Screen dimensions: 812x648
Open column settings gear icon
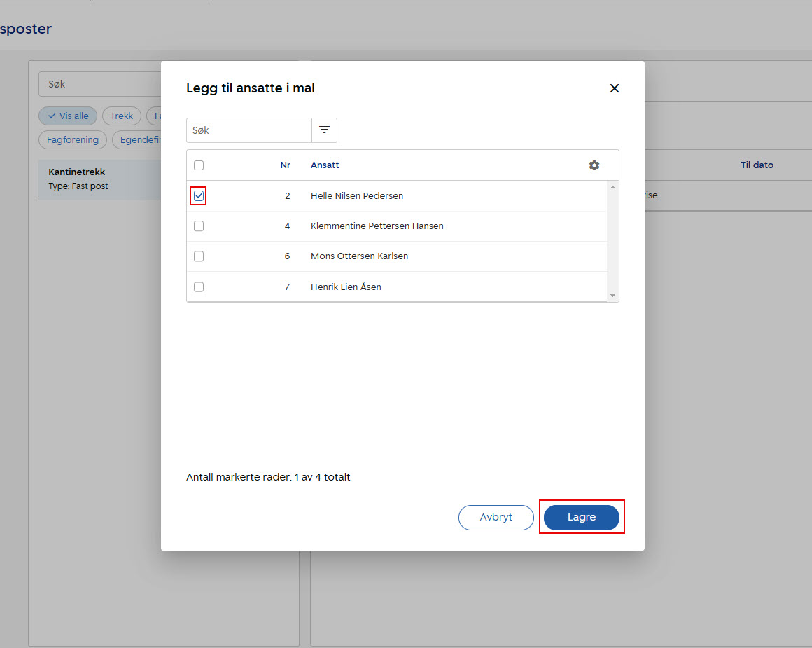(x=594, y=165)
